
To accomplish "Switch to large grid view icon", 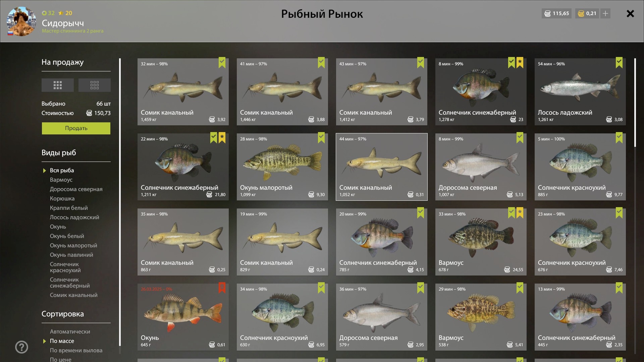I will [x=58, y=85].
